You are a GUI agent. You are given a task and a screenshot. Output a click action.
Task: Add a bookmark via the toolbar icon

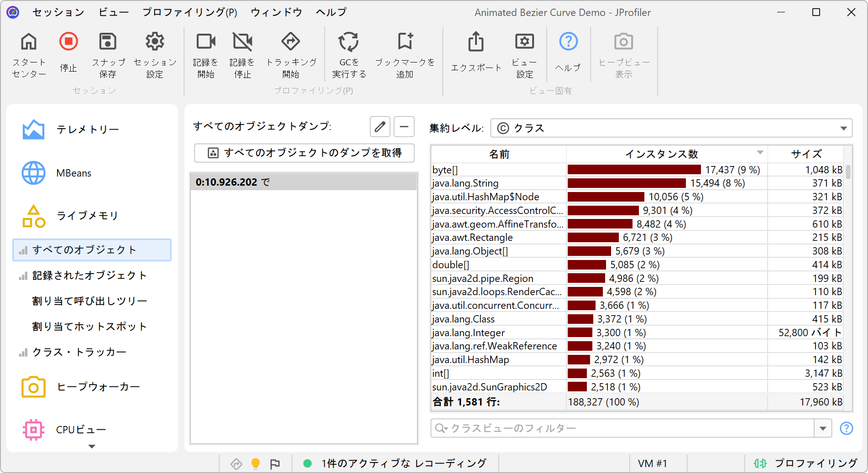[405, 42]
